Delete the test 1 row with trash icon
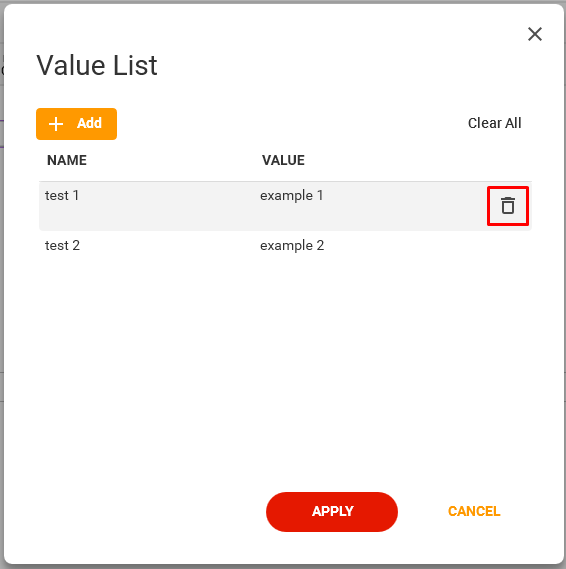 tap(508, 206)
